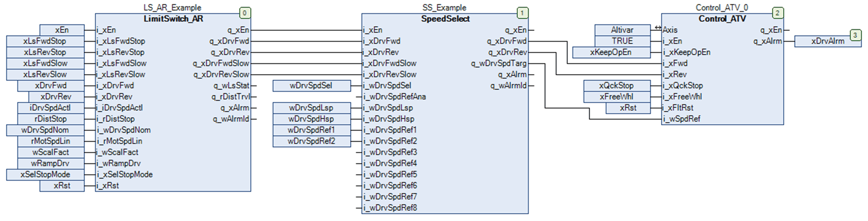Screen dimensions: 868x221
Task: Select the rDistStop input box
Action: [x=51, y=119]
